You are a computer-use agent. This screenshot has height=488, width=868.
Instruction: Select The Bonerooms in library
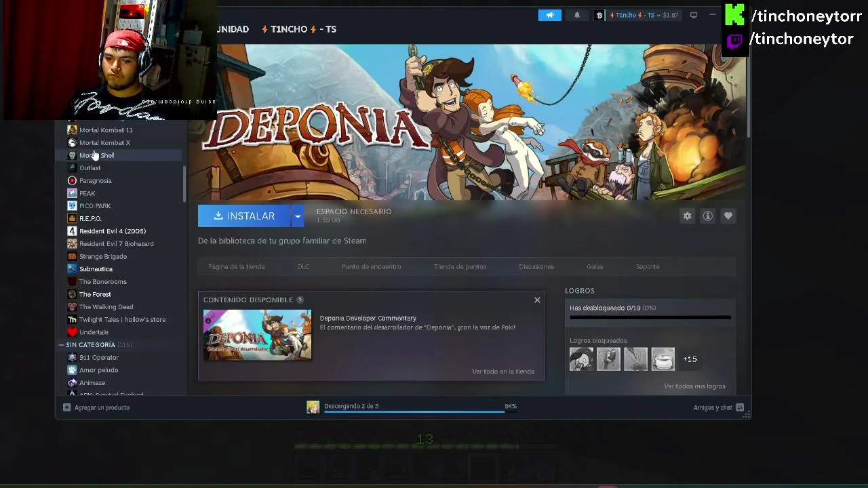click(x=102, y=282)
